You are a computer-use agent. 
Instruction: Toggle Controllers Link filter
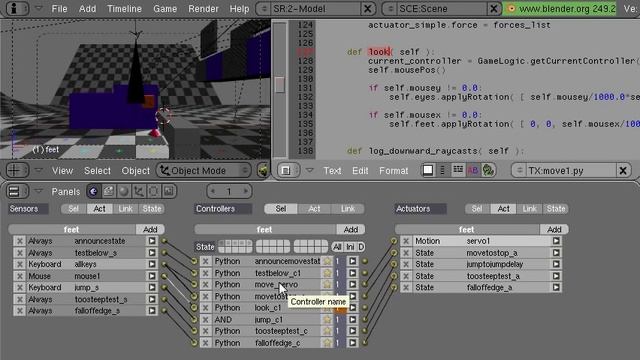click(348, 209)
